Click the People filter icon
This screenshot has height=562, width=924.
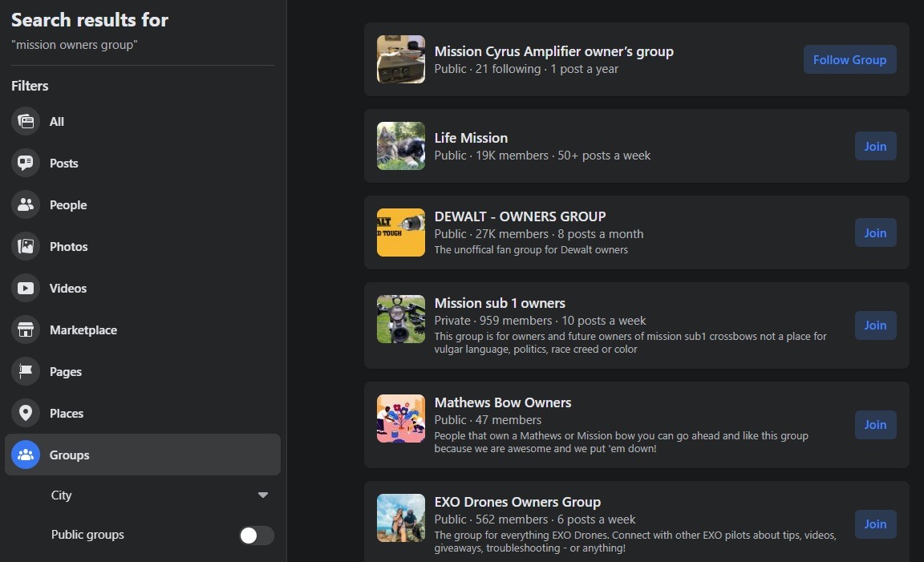click(26, 204)
